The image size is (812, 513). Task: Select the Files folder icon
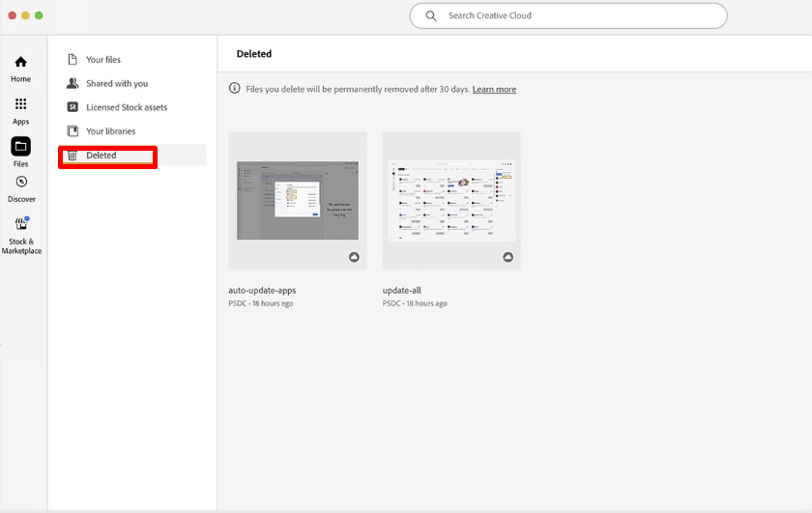pyautogui.click(x=20, y=147)
